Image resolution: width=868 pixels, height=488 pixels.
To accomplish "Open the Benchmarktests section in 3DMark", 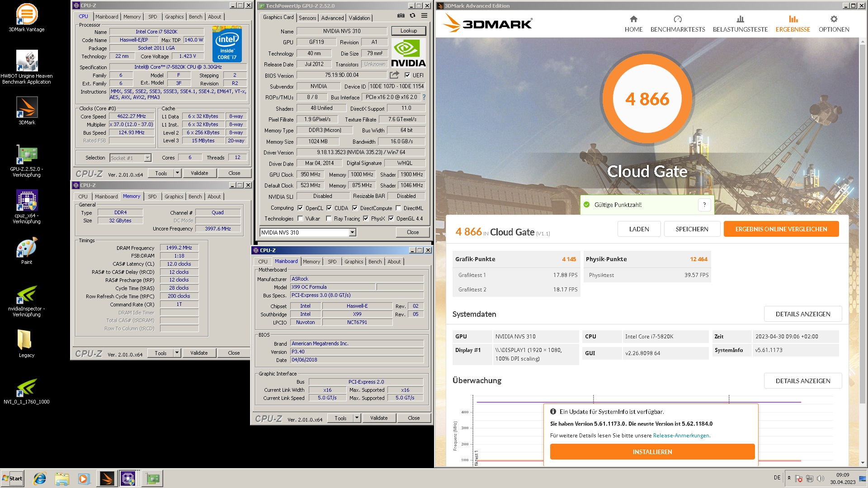I will coord(677,24).
